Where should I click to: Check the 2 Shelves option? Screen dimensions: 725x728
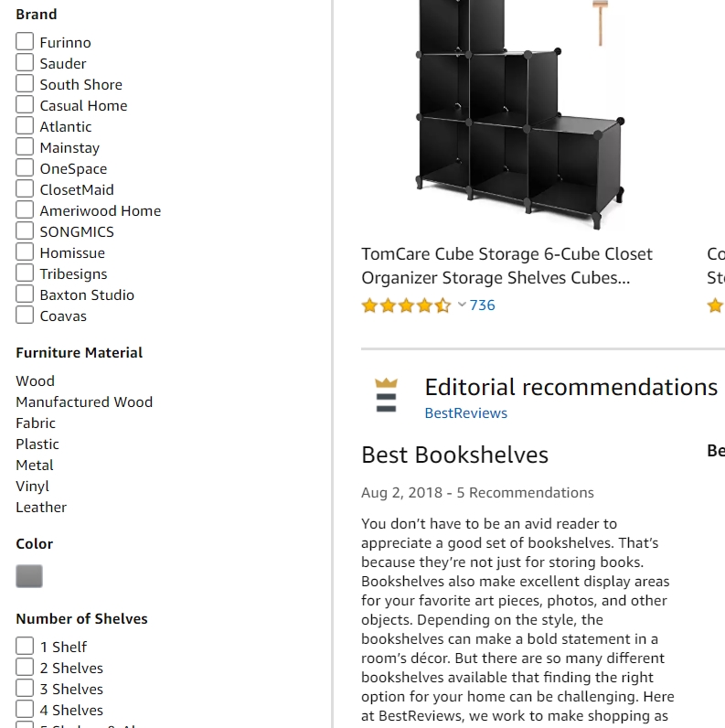pyautogui.click(x=25, y=668)
